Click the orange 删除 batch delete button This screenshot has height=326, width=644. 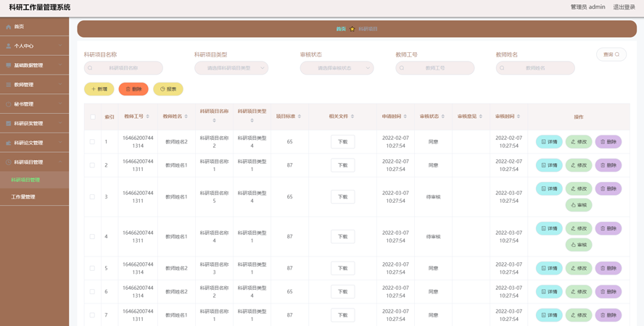pyautogui.click(x=133, y=89)
